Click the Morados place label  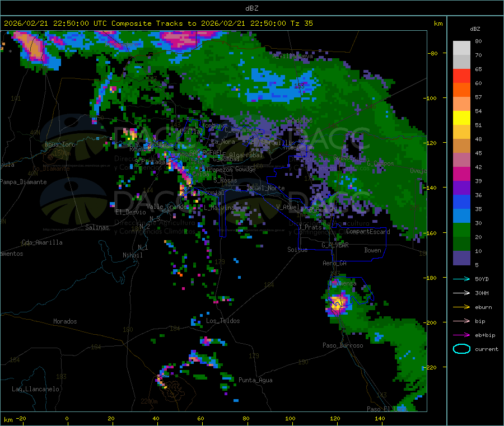tap(65, 321)
